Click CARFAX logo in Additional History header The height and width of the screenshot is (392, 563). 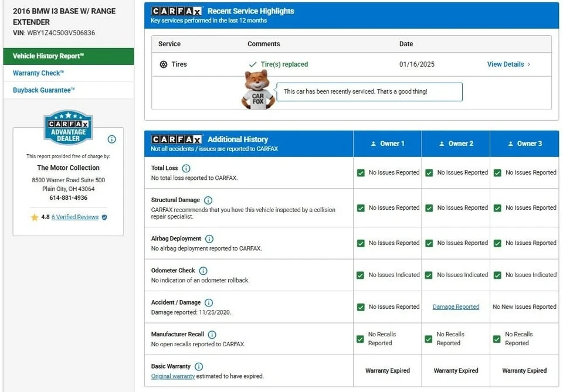click(177, 139)
